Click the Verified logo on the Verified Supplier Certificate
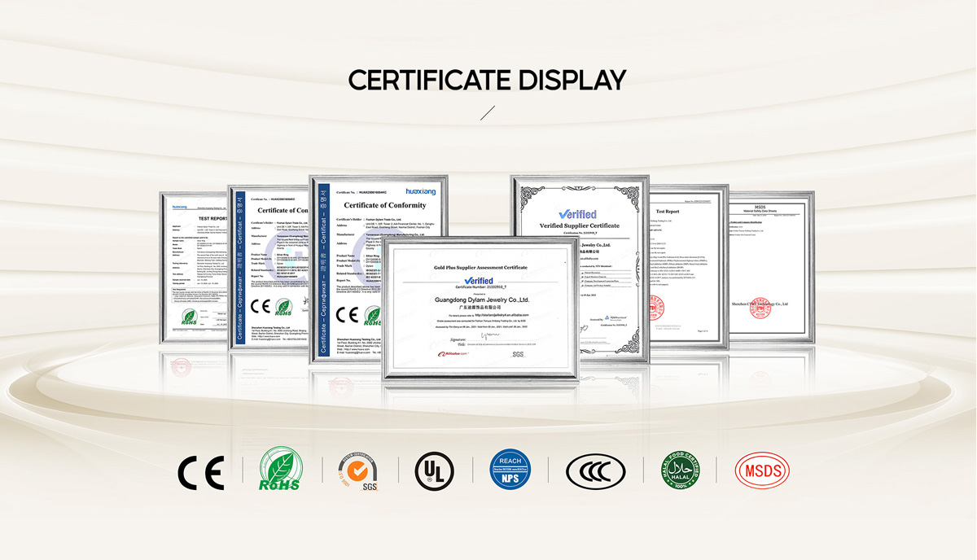 (x=577, y=214)
